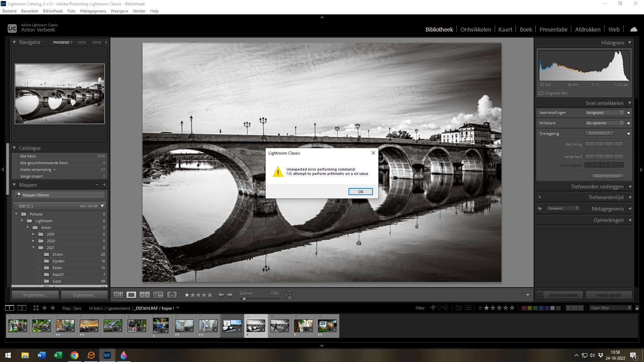Viewport: 644px width, 362px height.
Task: Open Survey view icon
Action: tap(158, 295)
